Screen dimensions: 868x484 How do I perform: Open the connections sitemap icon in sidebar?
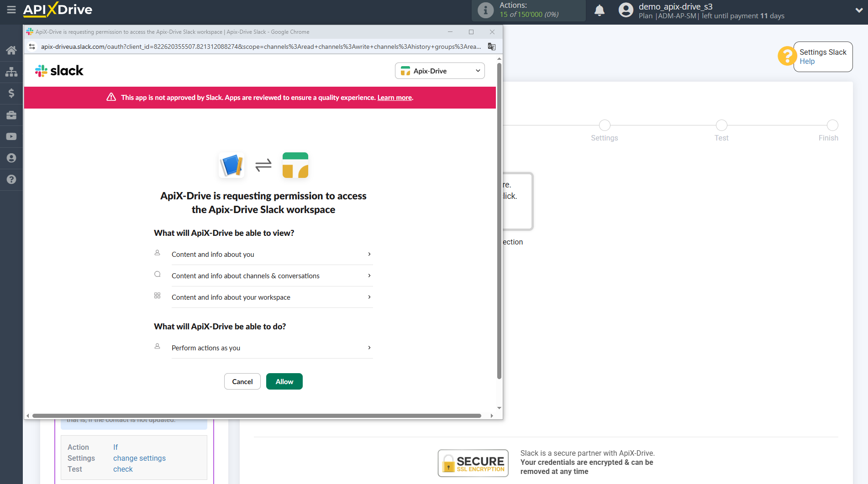click(11, 72)
